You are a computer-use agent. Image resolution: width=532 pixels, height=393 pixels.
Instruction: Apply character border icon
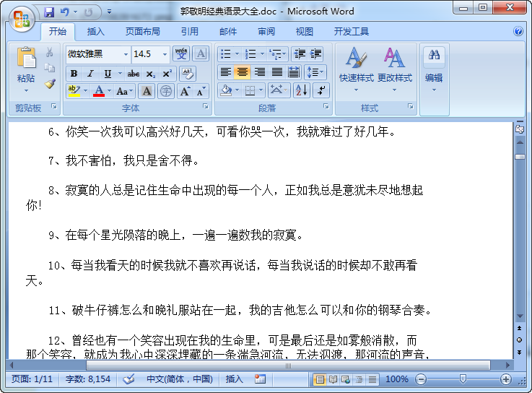pos(201,53)
